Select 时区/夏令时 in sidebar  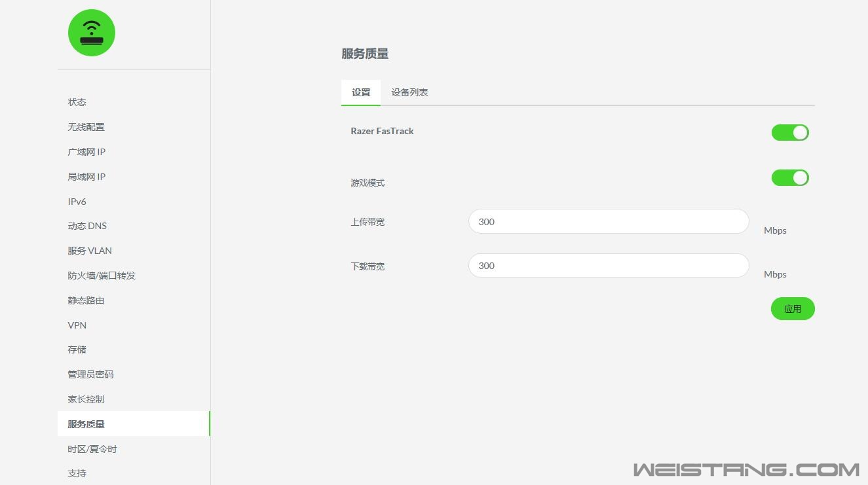pyautogui.click(x=92, y=449)
